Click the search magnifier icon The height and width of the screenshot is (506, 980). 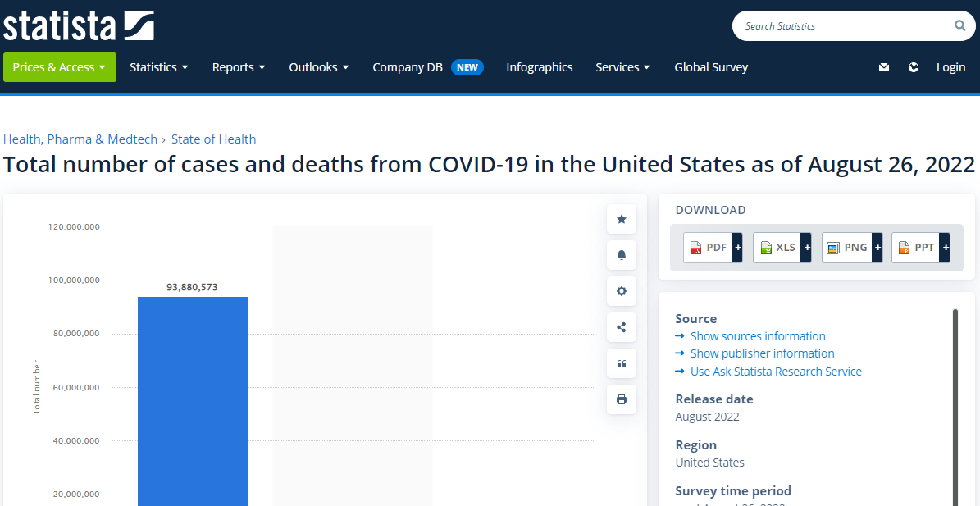coord(959,26)
